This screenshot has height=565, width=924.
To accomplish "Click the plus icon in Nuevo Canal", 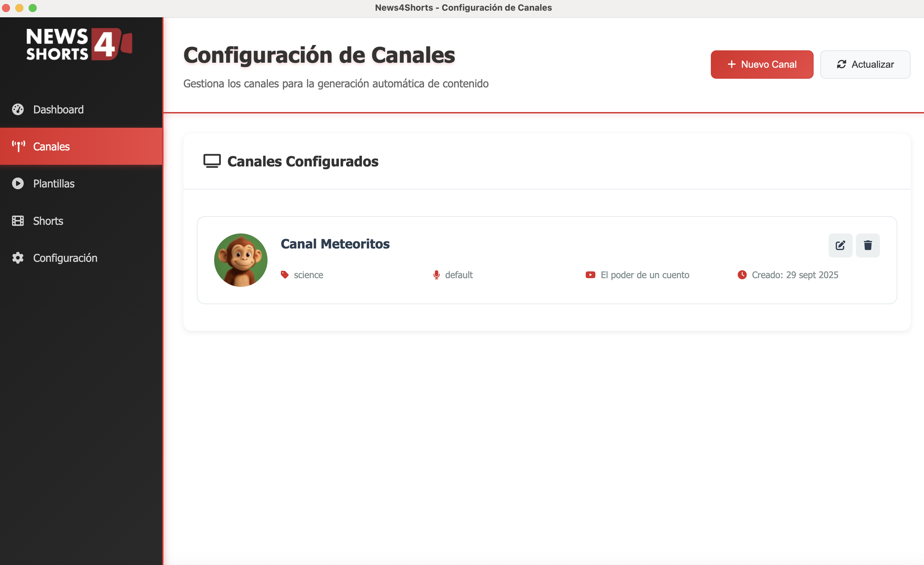I will pos(731,64).
